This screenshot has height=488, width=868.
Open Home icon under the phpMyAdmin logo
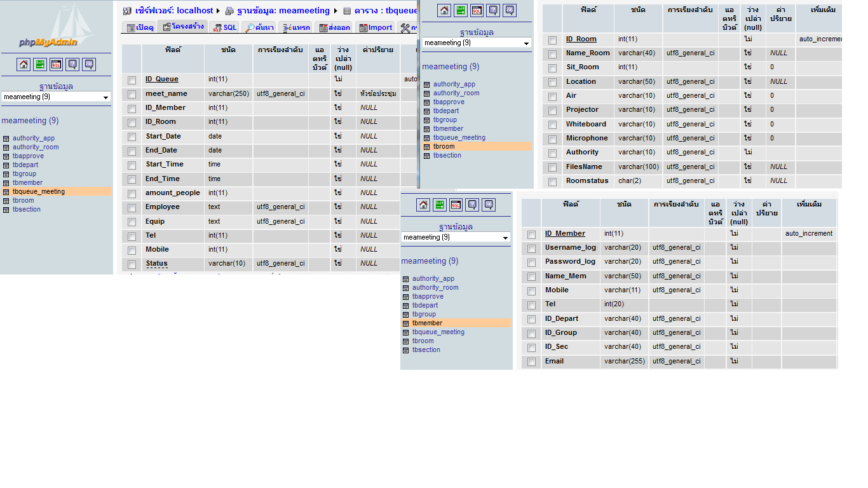point(24,64)
